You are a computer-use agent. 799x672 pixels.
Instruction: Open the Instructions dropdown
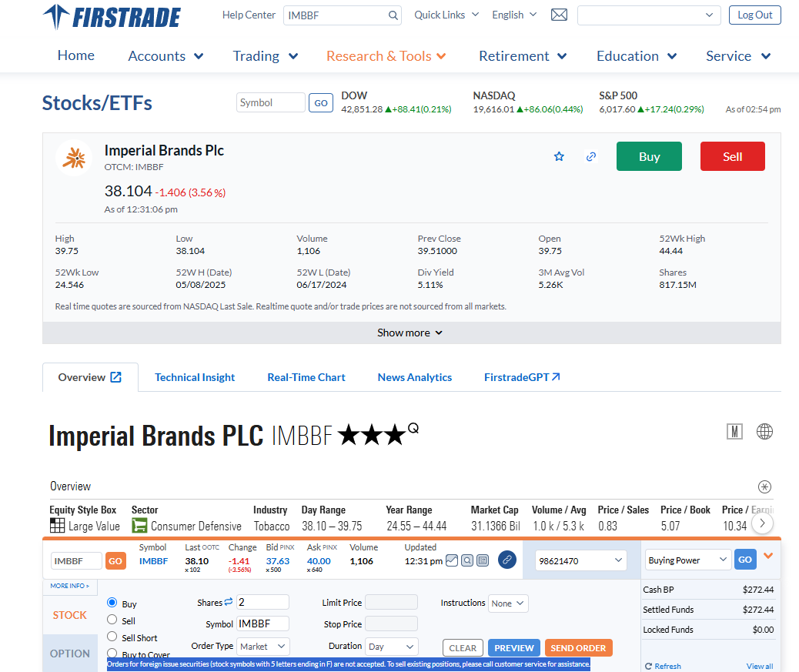tap(508, 603)
